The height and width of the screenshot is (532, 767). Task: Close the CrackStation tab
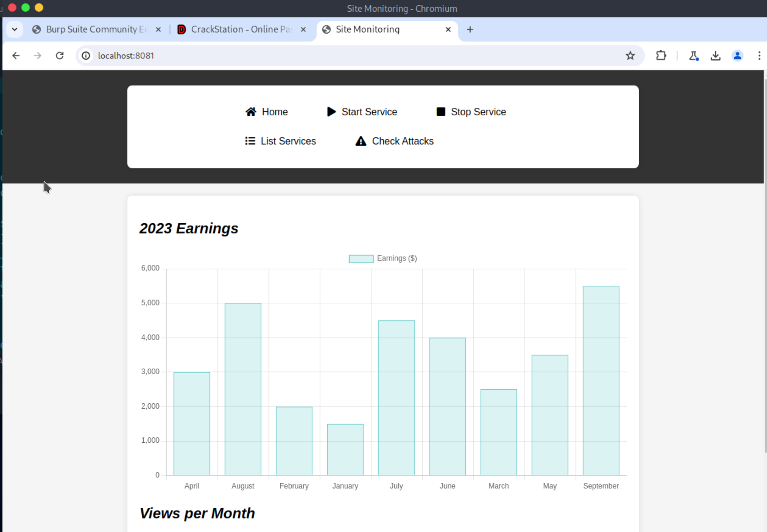(x=303, y=29)
